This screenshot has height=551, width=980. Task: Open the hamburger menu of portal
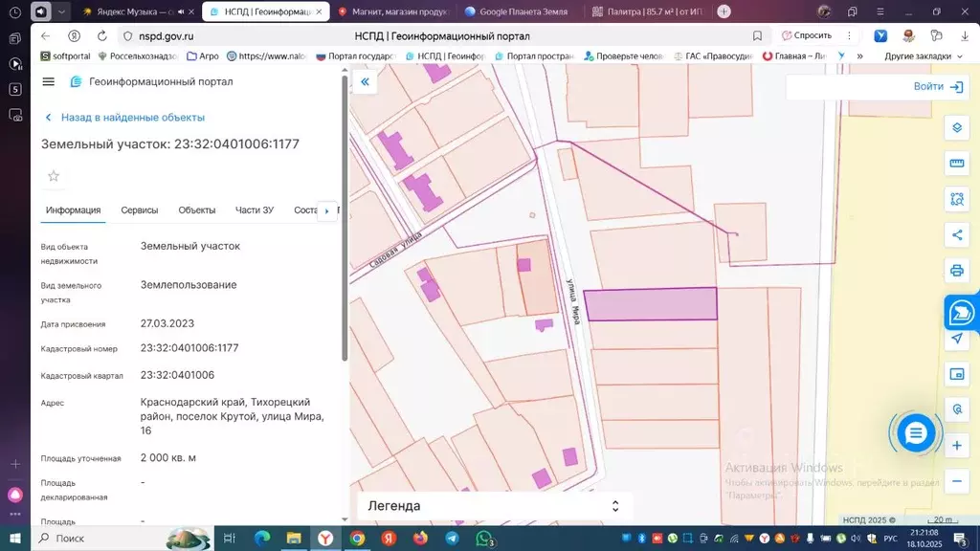(x=49, y=81)
